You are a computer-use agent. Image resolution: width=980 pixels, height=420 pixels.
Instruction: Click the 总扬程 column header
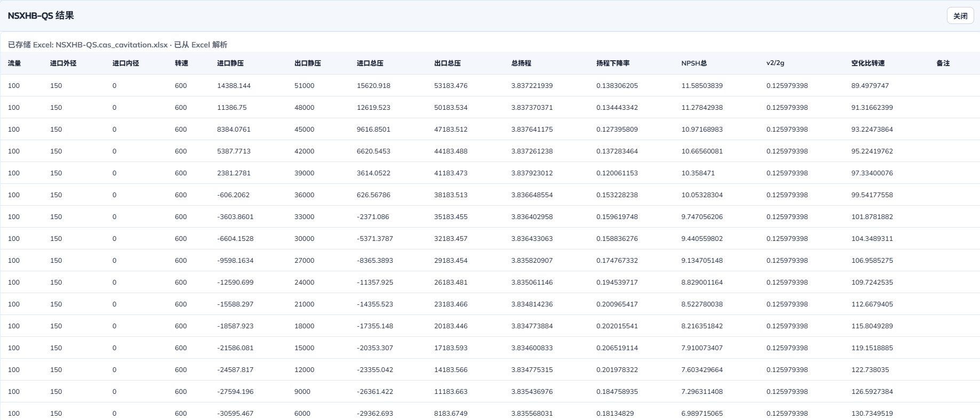[521, 63]
